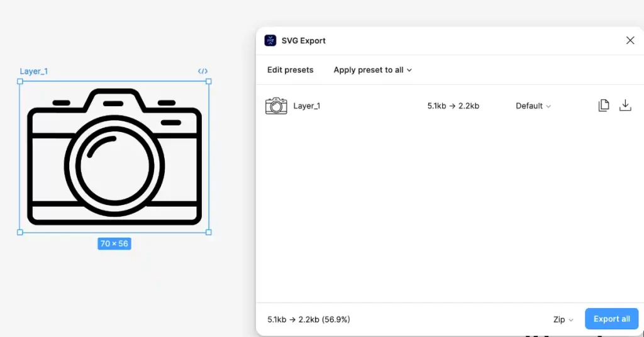Click the code icon above the camera frame
The image size is (644, 337).
(203, 72)
